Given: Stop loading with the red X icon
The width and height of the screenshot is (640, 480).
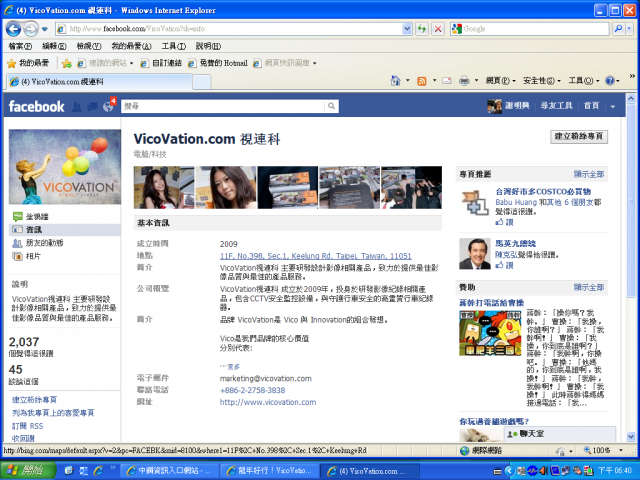Looking at the screenshot, I should tap(438, 29).
